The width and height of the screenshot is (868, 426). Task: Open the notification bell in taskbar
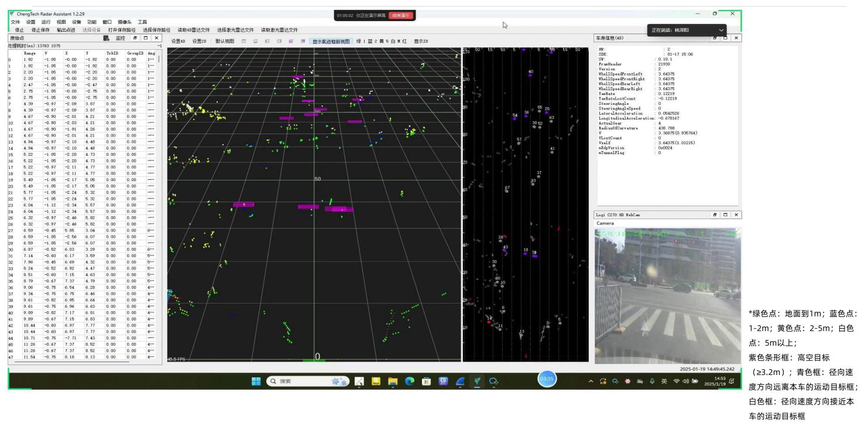pyautogui.click(x=733, y=381)
